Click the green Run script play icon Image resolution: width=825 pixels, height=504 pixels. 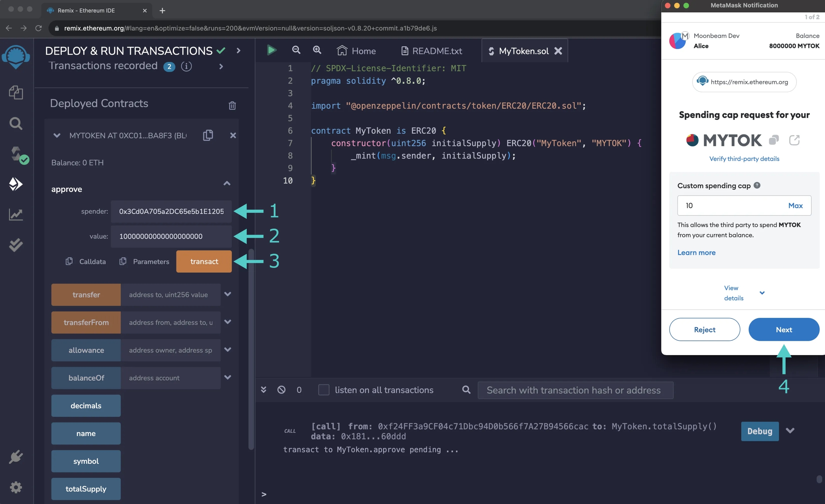(x=271, y=50)
